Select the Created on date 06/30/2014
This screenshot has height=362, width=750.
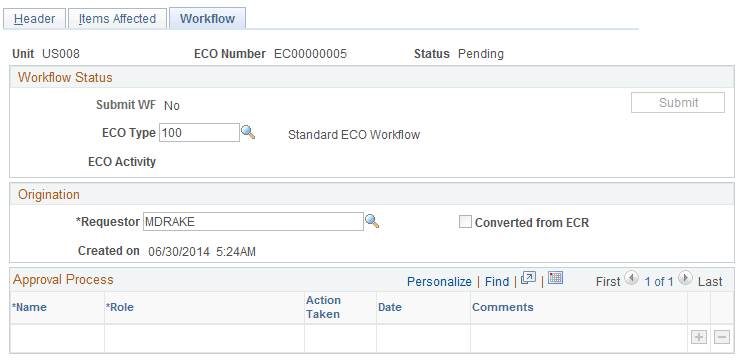pyautogui.click(x=179, y=252)
